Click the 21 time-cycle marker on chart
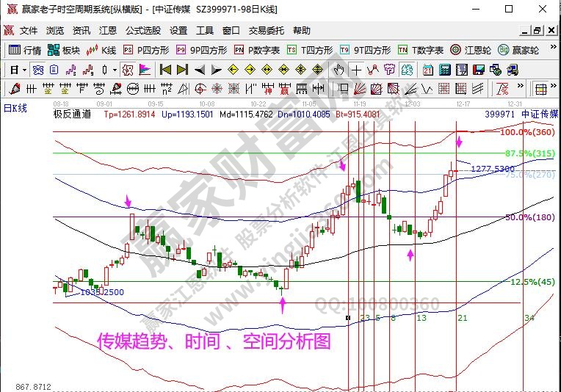 pos(462,318)
